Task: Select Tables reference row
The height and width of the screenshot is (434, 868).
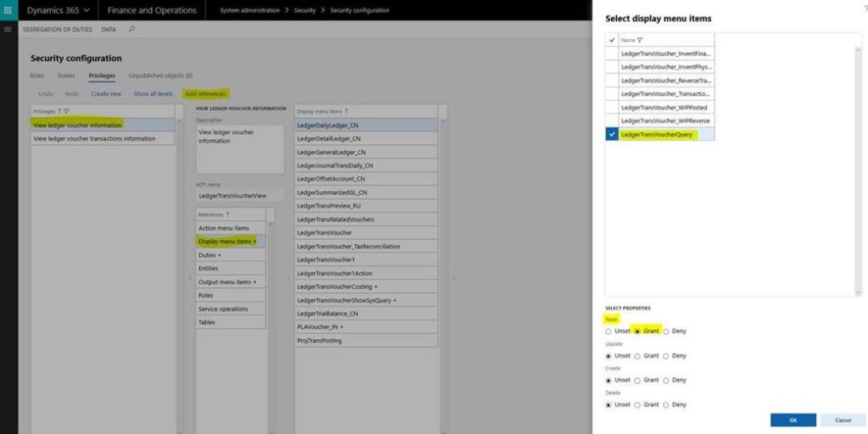Action: point(231,322)
